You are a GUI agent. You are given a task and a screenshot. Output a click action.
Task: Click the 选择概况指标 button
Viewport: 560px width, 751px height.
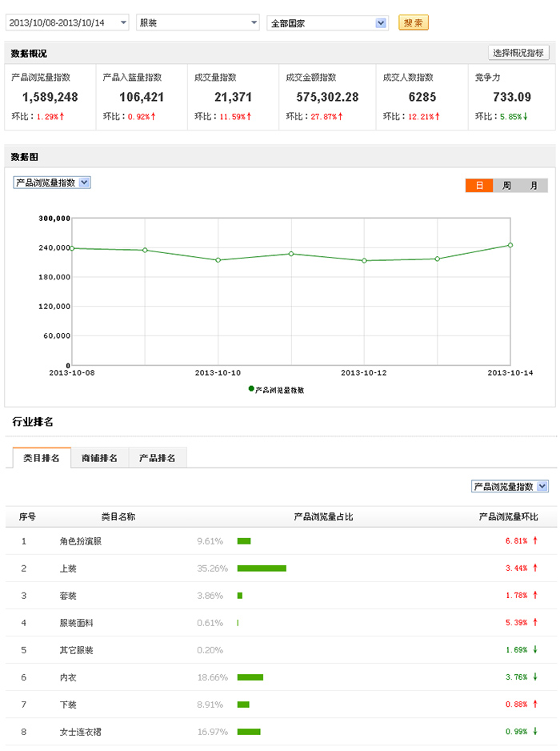(518, 53)
